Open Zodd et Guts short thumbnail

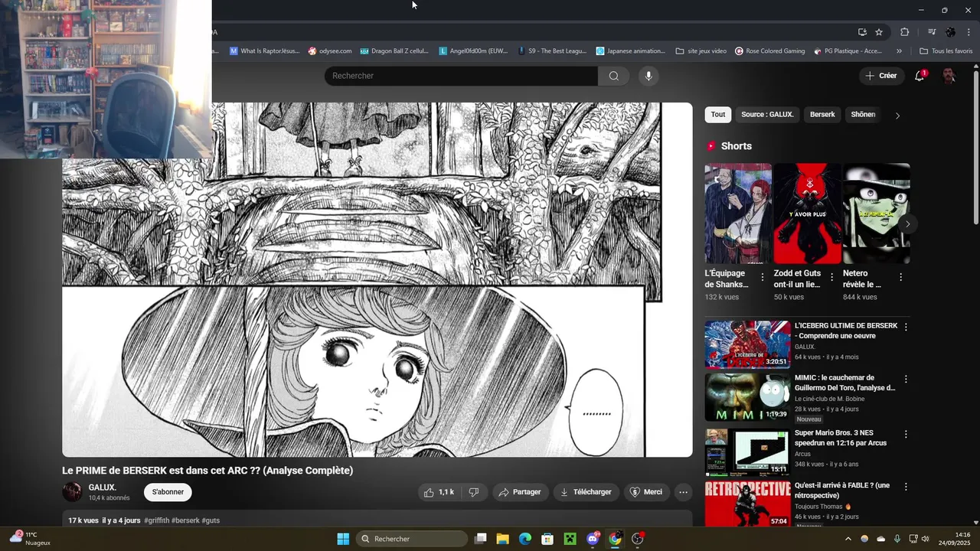[807, 214]
